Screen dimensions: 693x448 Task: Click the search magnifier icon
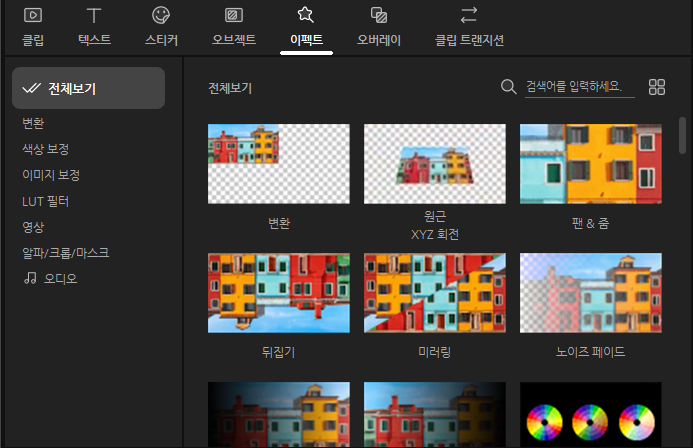509,87
